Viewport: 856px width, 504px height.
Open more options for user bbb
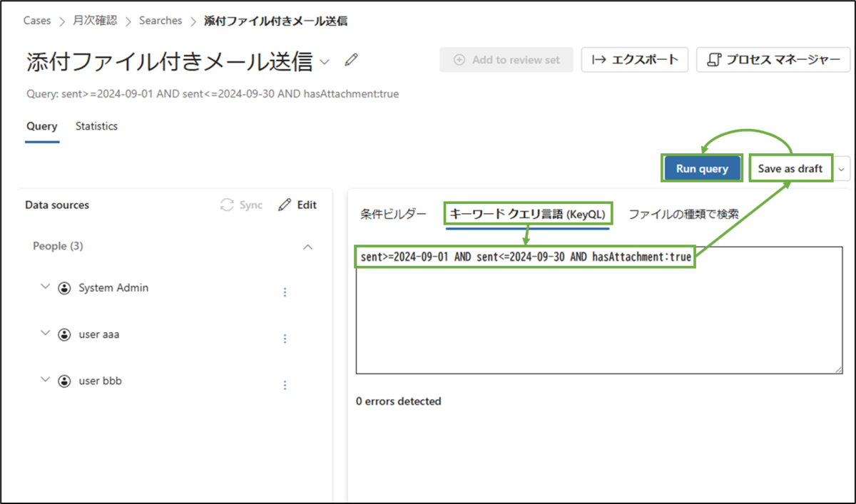(285, 385)
